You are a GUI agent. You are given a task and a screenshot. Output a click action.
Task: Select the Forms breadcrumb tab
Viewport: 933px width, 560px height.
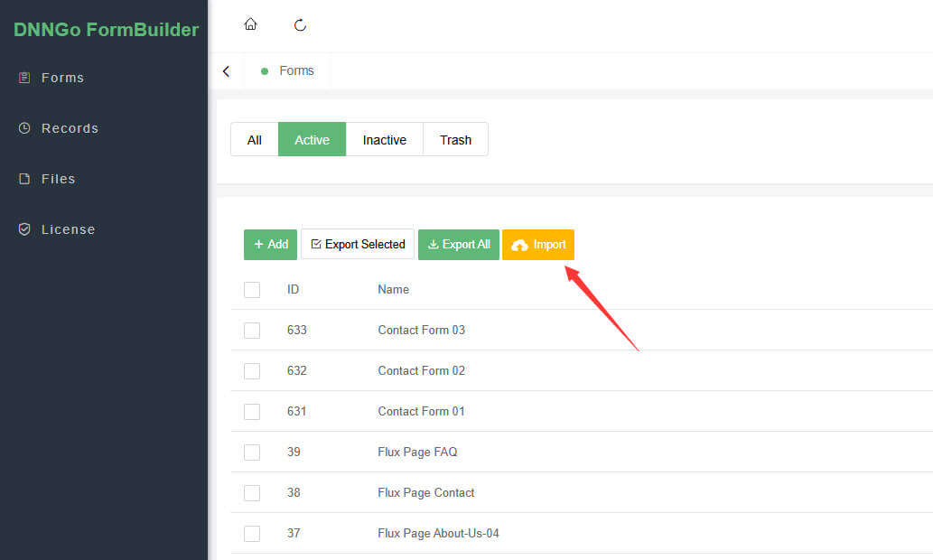point(288,70)
